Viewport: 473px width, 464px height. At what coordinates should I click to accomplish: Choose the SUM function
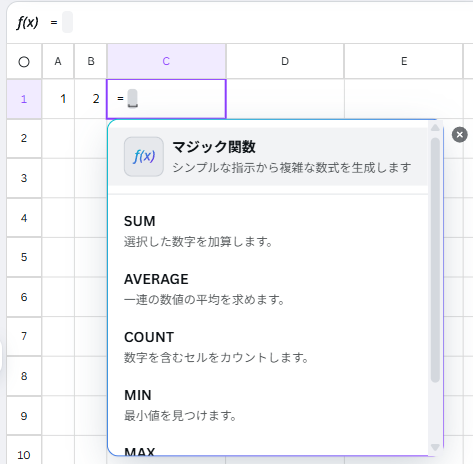point(268,231)
